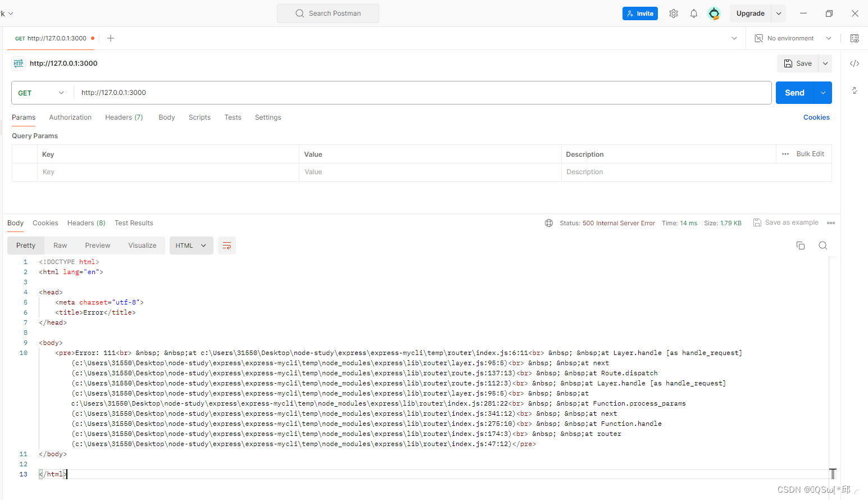Screen dimensions: 868x500
Task: Click the Upgrade button
Action: point(751,13)
